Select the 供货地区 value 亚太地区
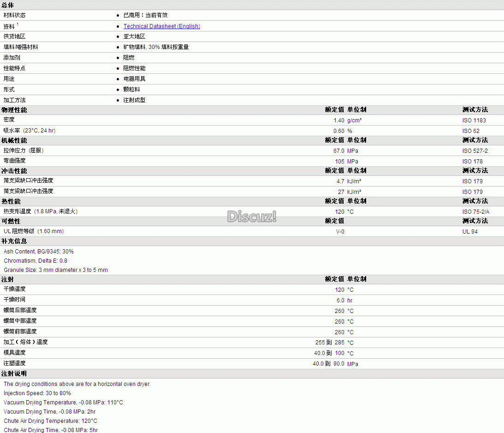Screen dimensions: 504x433 134,36
